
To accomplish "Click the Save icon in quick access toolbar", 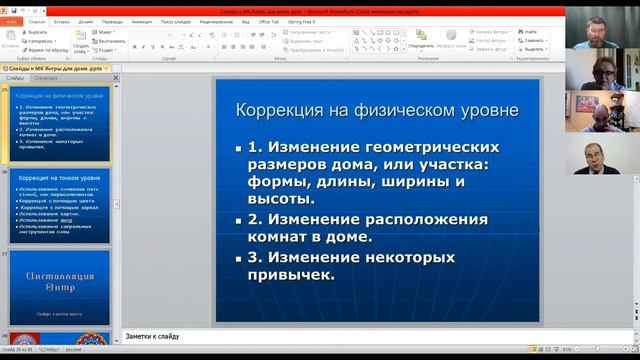I will click(x=14, y=11).
